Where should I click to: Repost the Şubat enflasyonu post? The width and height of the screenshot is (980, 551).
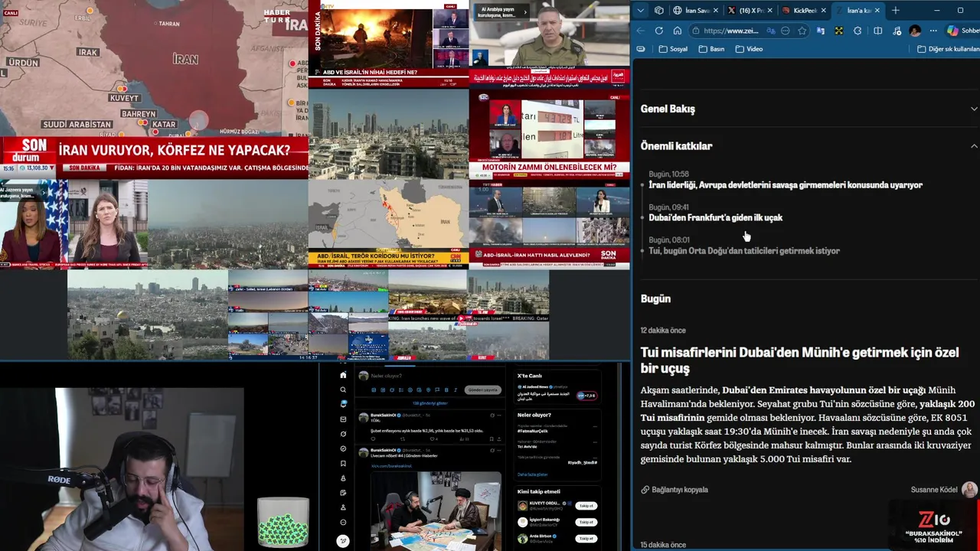[x=403, y=439]
